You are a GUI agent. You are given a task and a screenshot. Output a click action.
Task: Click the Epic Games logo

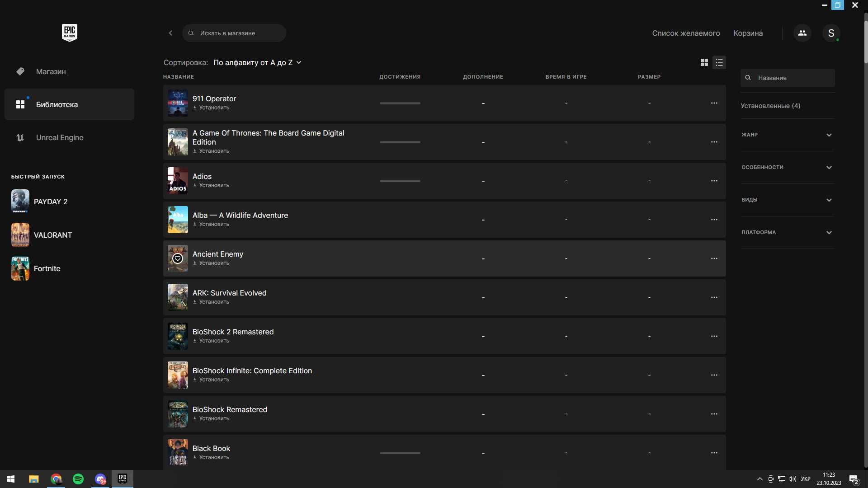pyautogui.click(x=69, y=33)
